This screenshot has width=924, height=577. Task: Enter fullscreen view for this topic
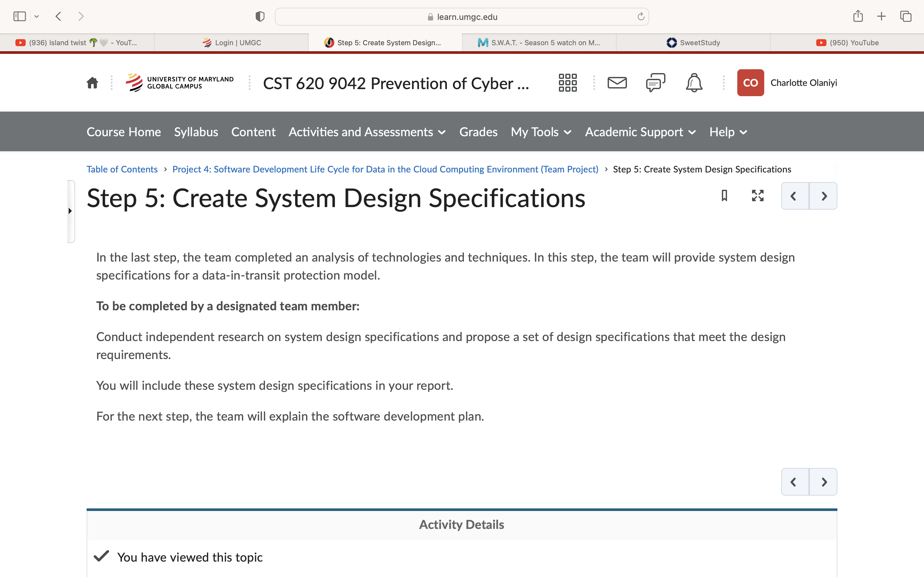point(757,196)
